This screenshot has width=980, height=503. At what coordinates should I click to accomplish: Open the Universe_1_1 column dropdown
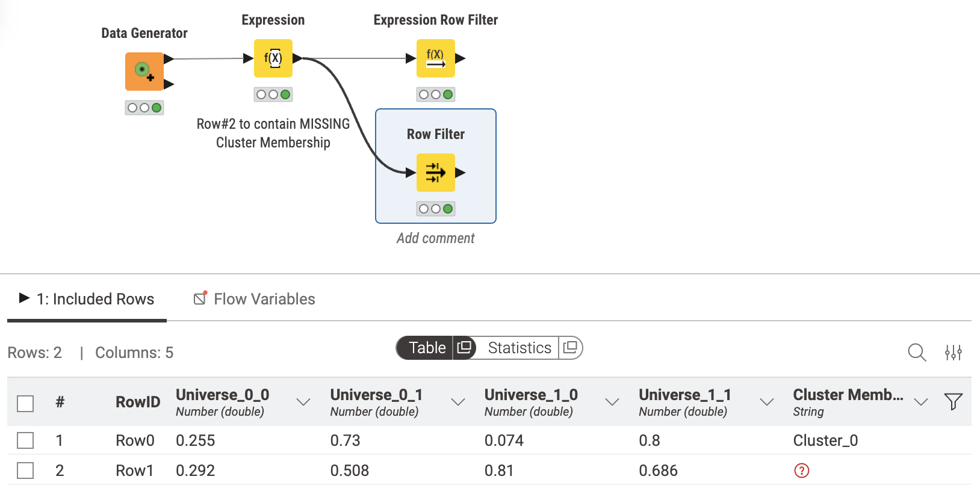(767, 402)
